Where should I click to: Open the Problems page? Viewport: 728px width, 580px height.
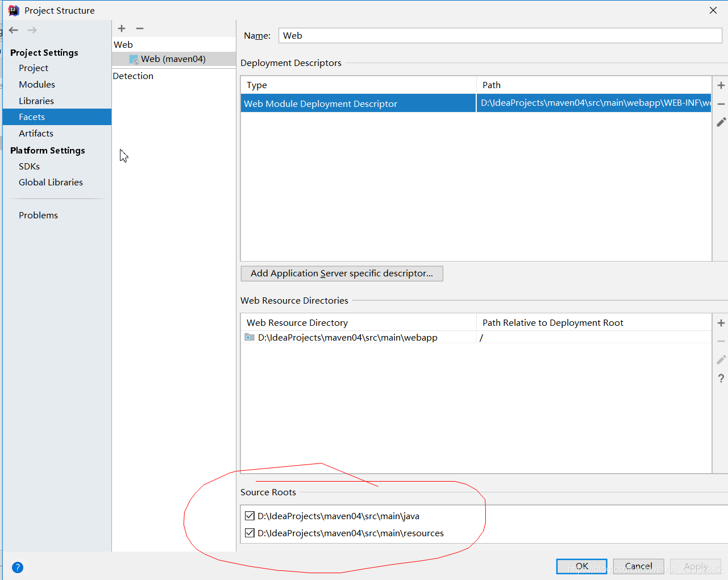tap(38, 215)
